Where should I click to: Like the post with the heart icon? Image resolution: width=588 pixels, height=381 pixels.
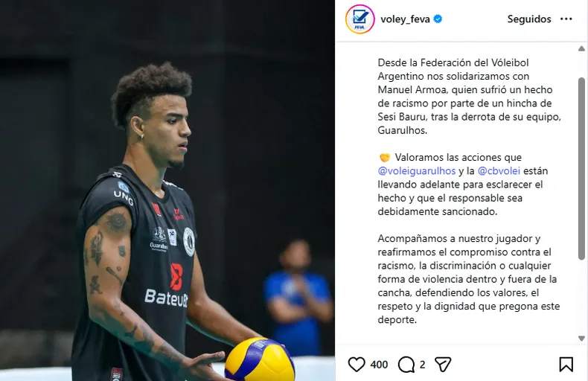(357, 365)
